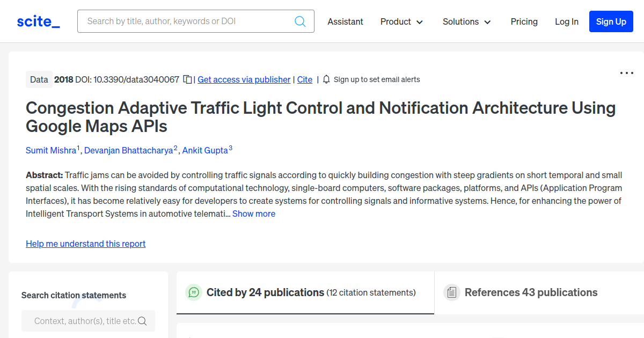Expand the Product dropdown menu
The image size is (644, 338).
point(401,21)
